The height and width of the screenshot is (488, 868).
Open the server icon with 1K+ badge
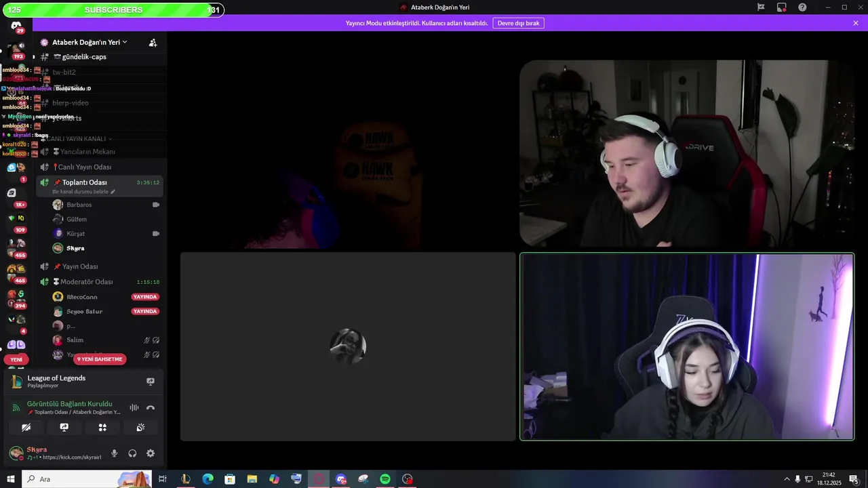pyautogui.click(x=16, y=197)
